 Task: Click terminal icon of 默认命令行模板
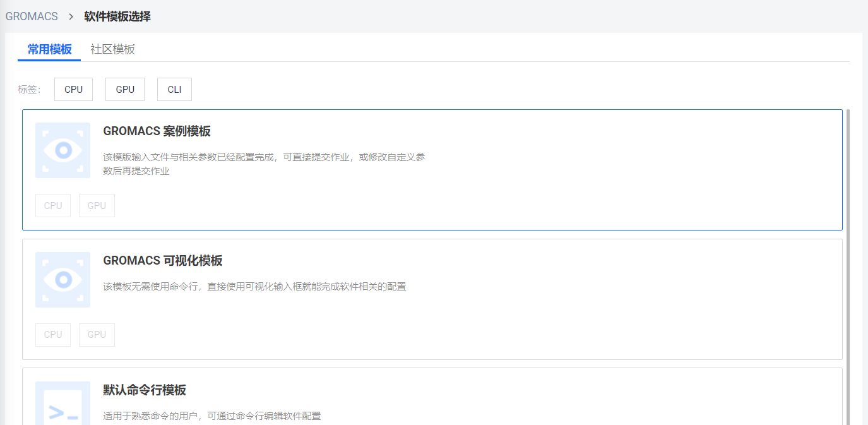[x=62, y=403]
